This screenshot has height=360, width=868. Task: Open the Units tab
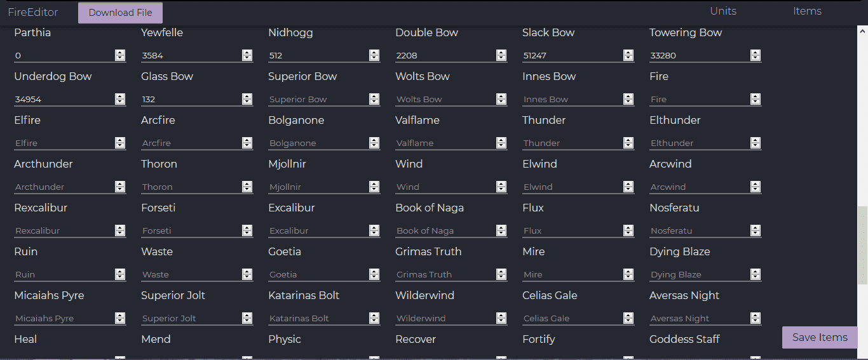723,11
